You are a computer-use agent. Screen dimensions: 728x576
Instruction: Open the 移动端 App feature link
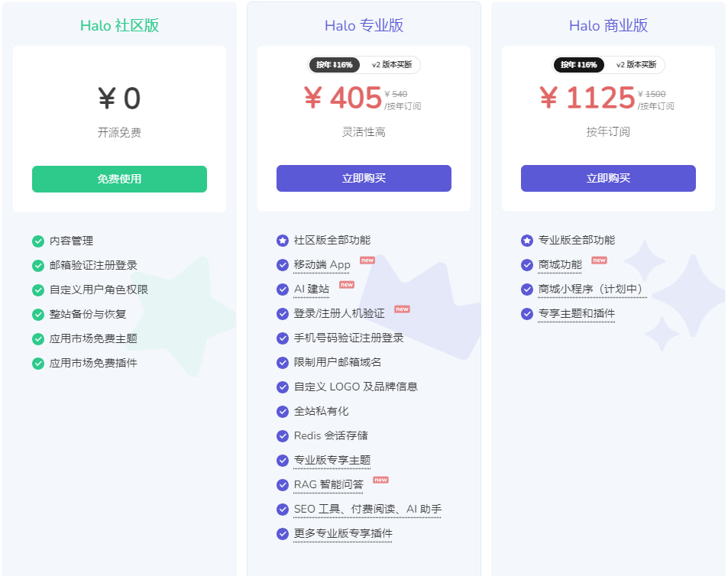[x=322, y=264]
